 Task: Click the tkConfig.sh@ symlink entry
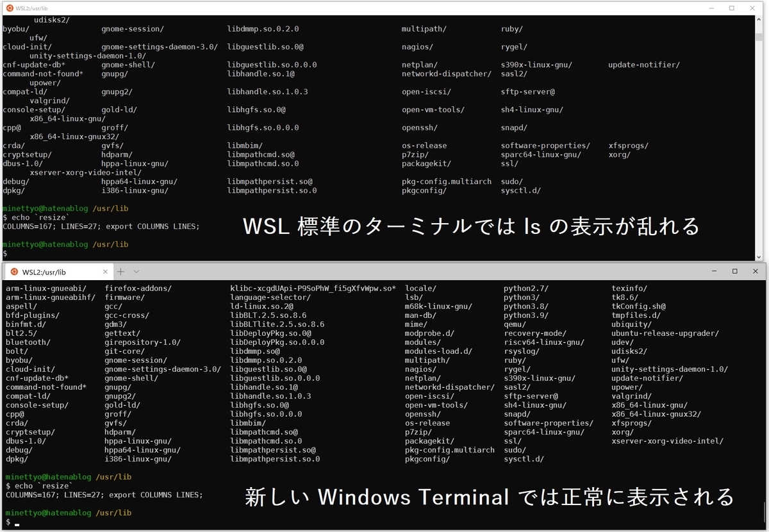pos(638,306)
